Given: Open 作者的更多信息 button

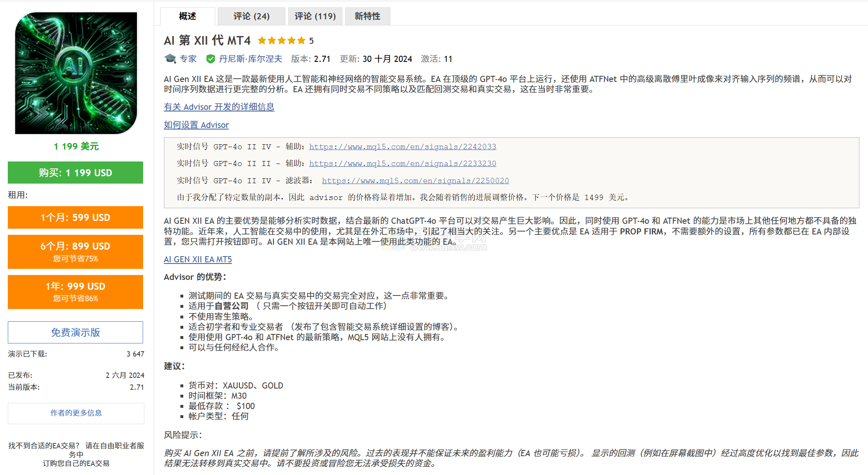Looking at the screenshot, I should coord(76,413).
